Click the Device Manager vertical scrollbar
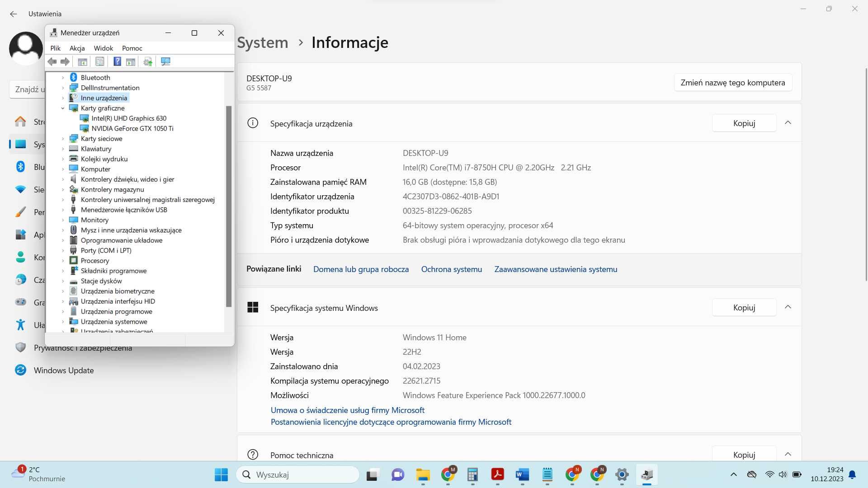This screenshot has width=868, height=488. (229, 206)
